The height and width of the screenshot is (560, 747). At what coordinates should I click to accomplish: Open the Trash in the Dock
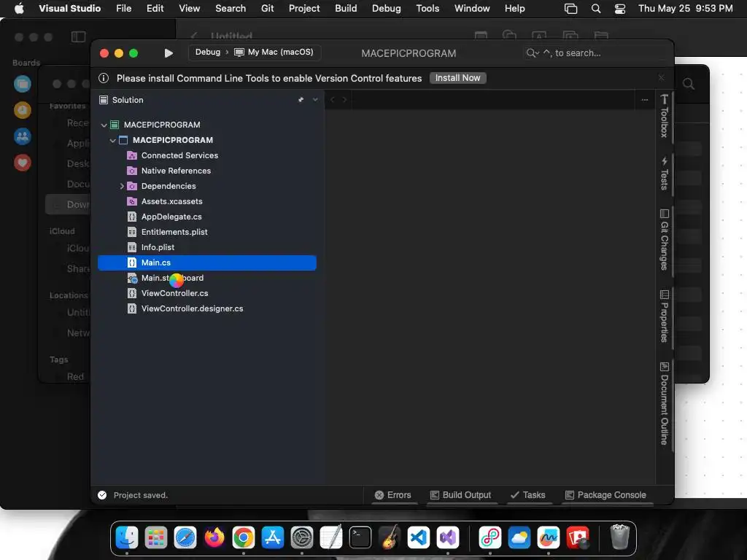pos(620,537)
